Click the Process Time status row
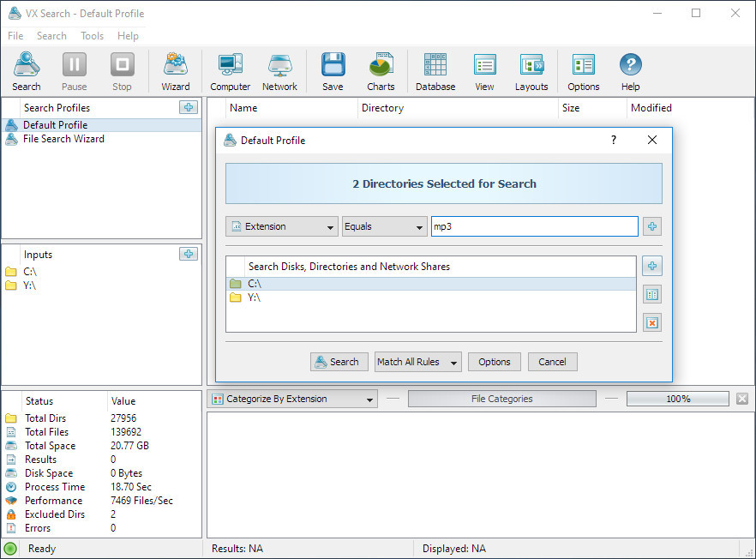The image size is (756, 559). point(101,487)
